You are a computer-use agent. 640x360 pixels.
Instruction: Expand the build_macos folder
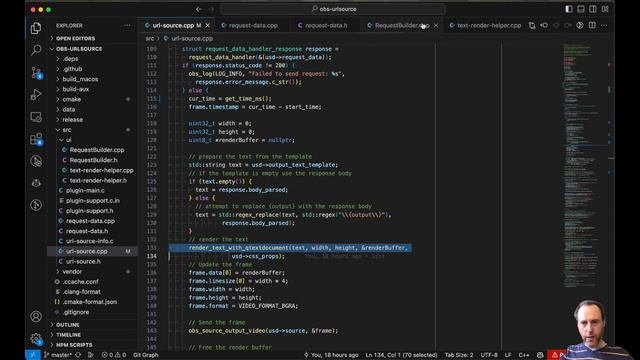pyautogui.click(x=80, y=79)
